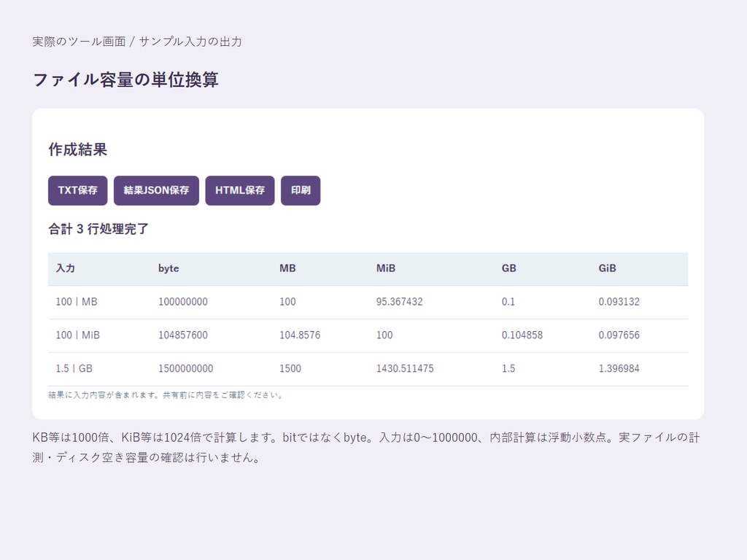747x560 pixels.
Task: Click the KB等は1000倍 explanation paragraph
Action: click(x=366, y=447)
